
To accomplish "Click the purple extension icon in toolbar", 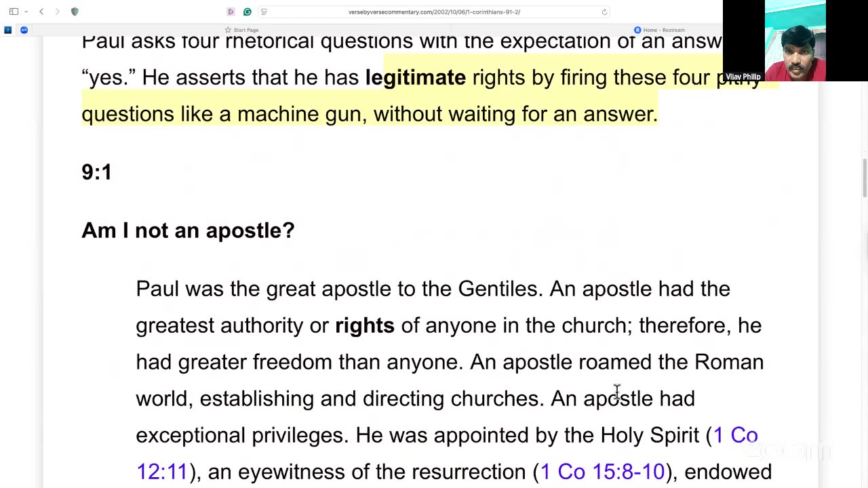I will (231, 12).
